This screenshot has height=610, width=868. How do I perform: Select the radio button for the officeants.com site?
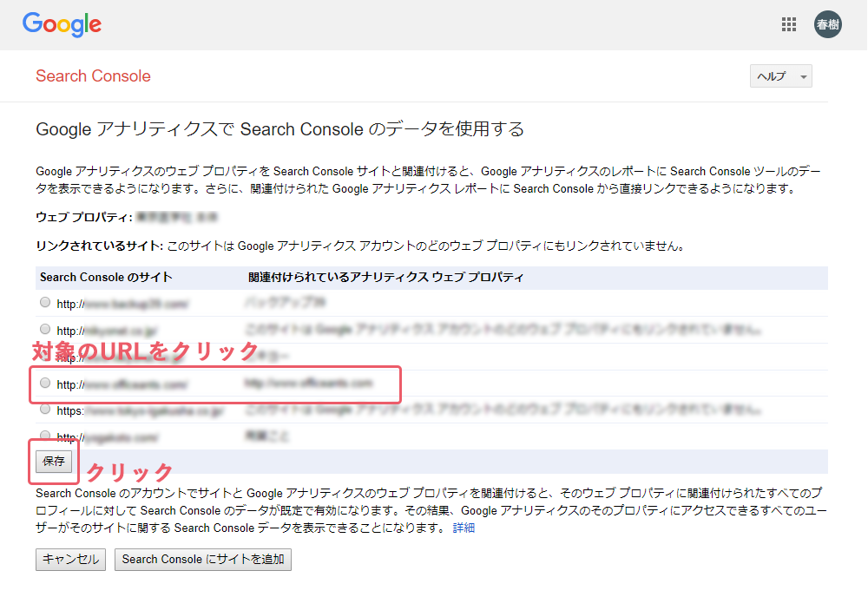(x=44, y=382)
